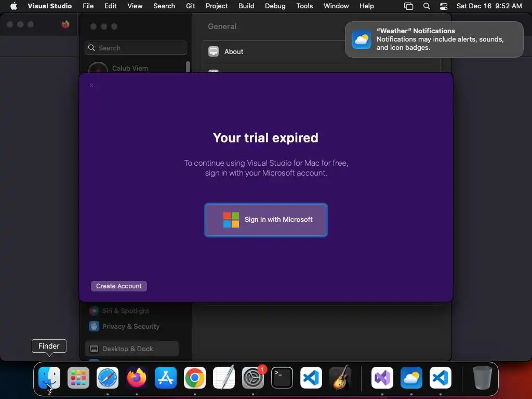Launch Safari from the dock
The image size is (532, 399).
tap(108, 378)
